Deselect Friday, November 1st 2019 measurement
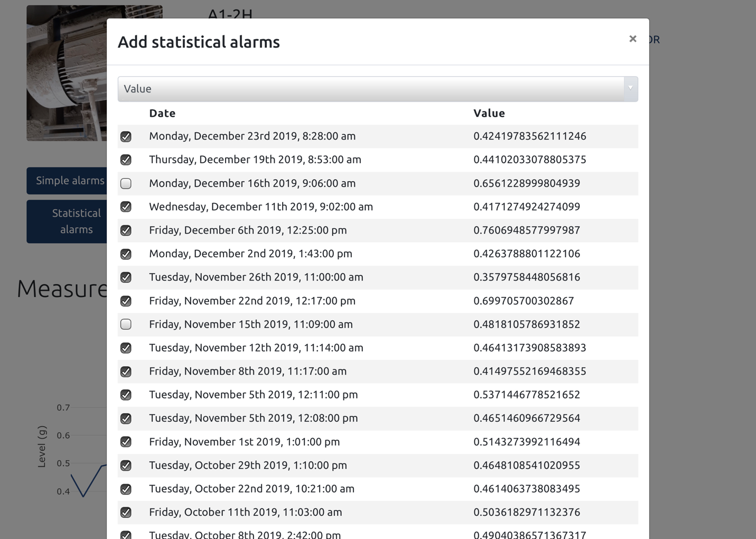 (x=126, y=442)
